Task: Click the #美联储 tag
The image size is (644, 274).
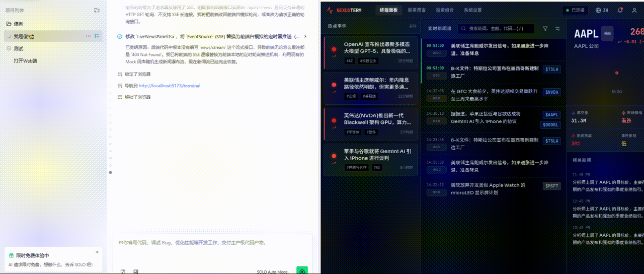Action: tap(370, 96)
